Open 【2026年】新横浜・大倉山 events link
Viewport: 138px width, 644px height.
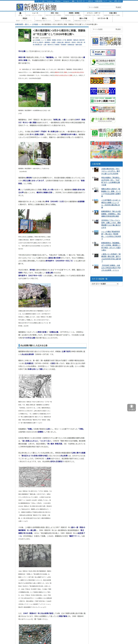click(x=111, y=268)
